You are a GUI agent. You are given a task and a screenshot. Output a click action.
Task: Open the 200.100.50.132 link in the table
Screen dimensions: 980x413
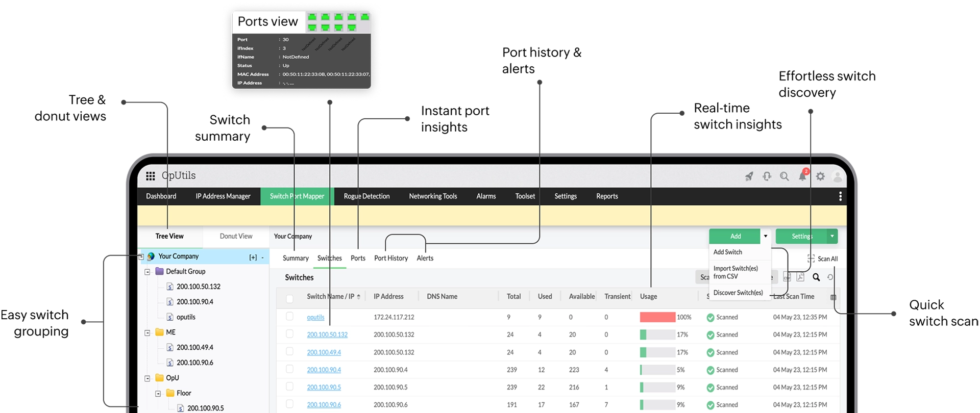click(x=327, y=334)
